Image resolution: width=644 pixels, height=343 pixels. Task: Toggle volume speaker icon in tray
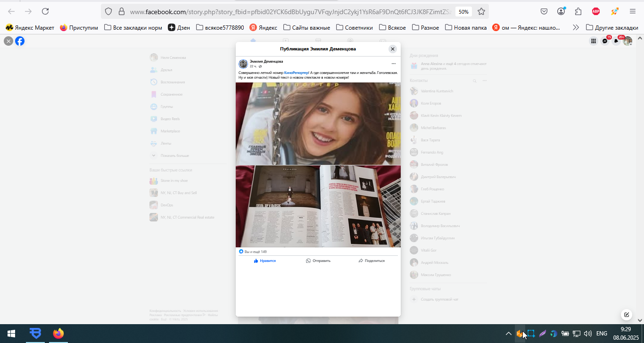[587, 334]
